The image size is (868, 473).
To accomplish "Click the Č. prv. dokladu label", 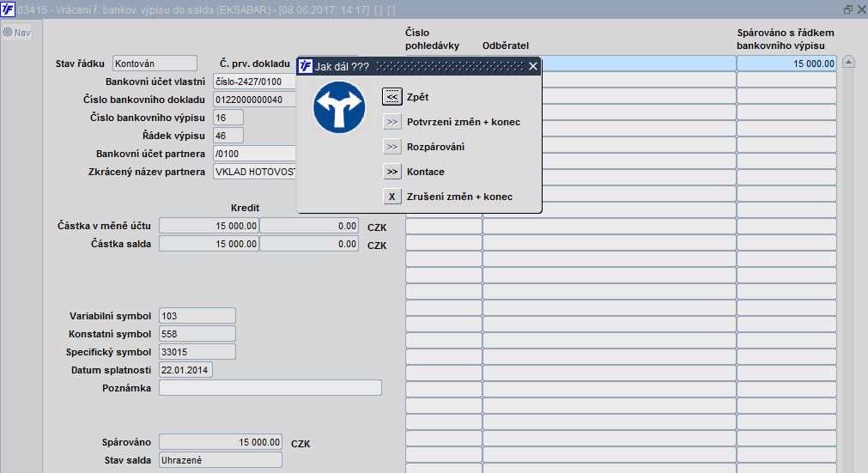I will (x=255, y=64).
